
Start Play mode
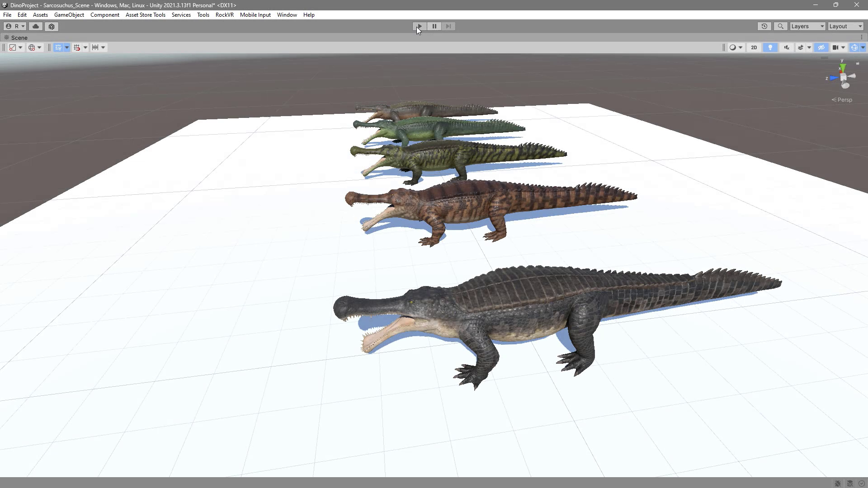[420, 26]
